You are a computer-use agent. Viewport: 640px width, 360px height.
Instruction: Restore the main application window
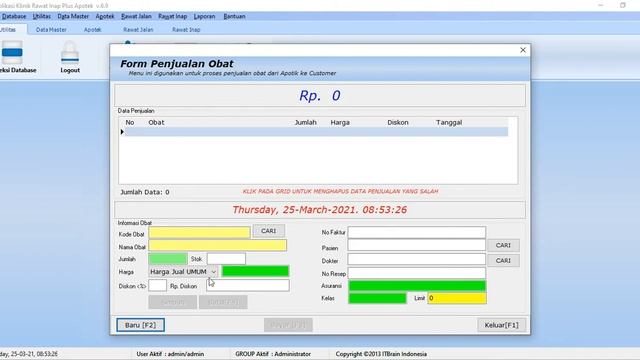coord(623,5)
